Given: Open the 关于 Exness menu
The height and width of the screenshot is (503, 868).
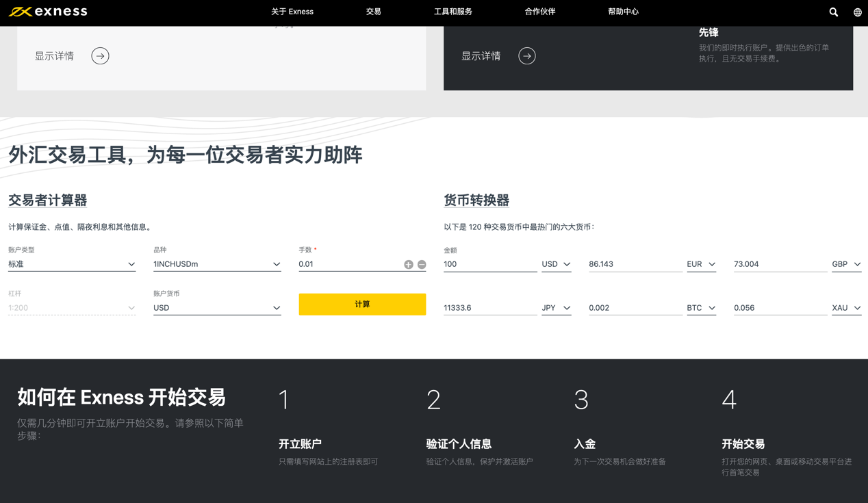Looking at the screenshot, I should 292,12.
